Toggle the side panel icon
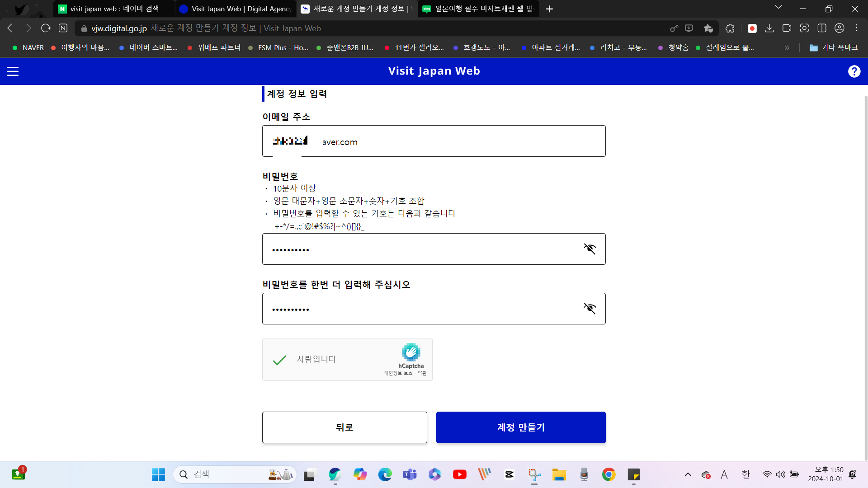The height and width of the screenshot is (488, 868). (822, 28)
